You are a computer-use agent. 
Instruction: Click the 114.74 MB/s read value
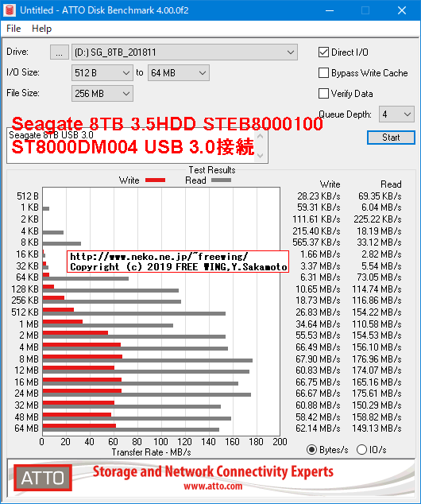(377, 289)
